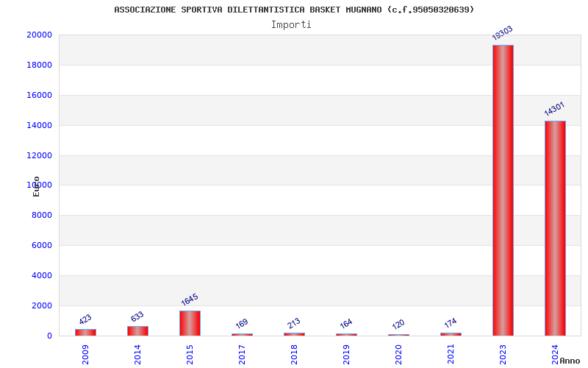The height and width of the screenshot is (368, 588).
Task: Click y-axis tick label 16000
Action: point(40,96)
